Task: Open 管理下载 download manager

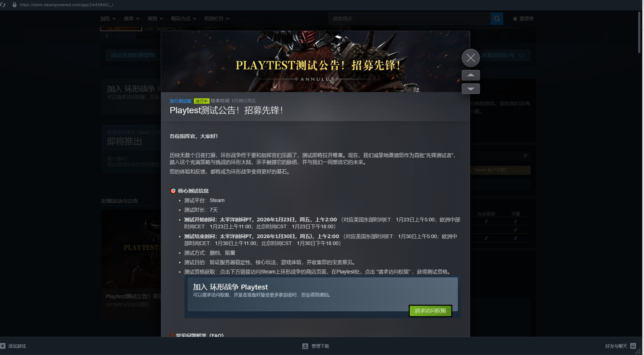Action: point(316,346)
